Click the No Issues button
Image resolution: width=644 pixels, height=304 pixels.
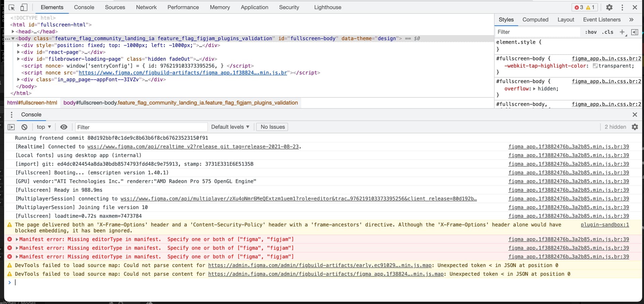[x=273, y=127]
